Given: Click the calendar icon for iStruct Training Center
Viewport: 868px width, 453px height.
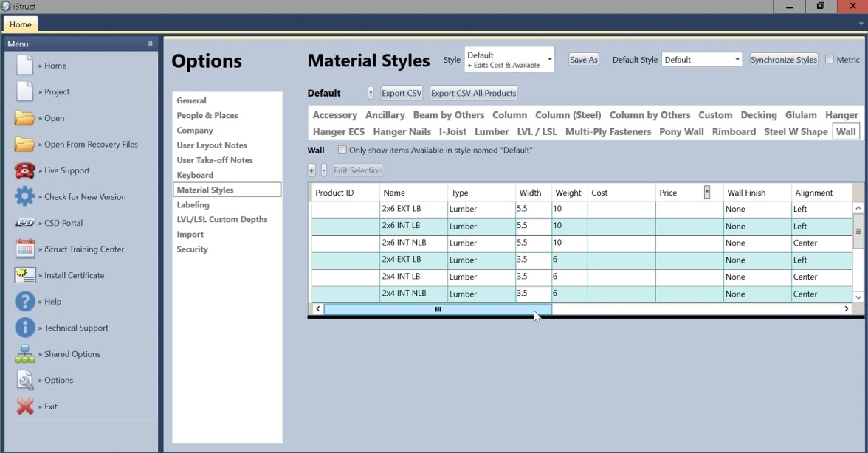Looking at the screenshot, I should [25, 249].
